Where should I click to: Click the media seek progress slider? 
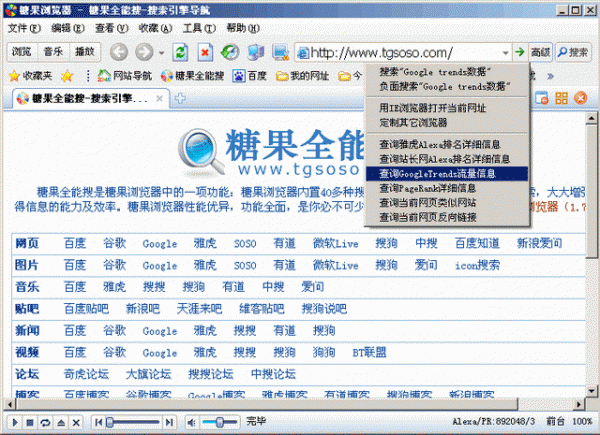(134, 422)
